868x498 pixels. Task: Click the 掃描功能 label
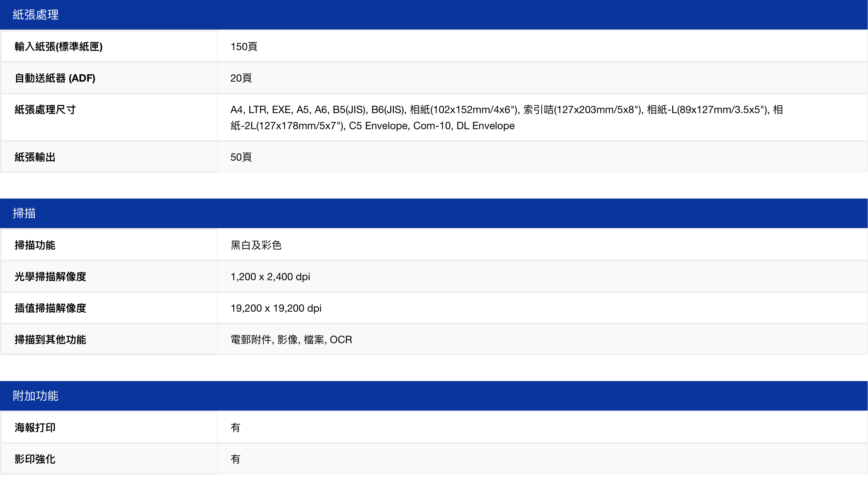[x=35, y=245]
